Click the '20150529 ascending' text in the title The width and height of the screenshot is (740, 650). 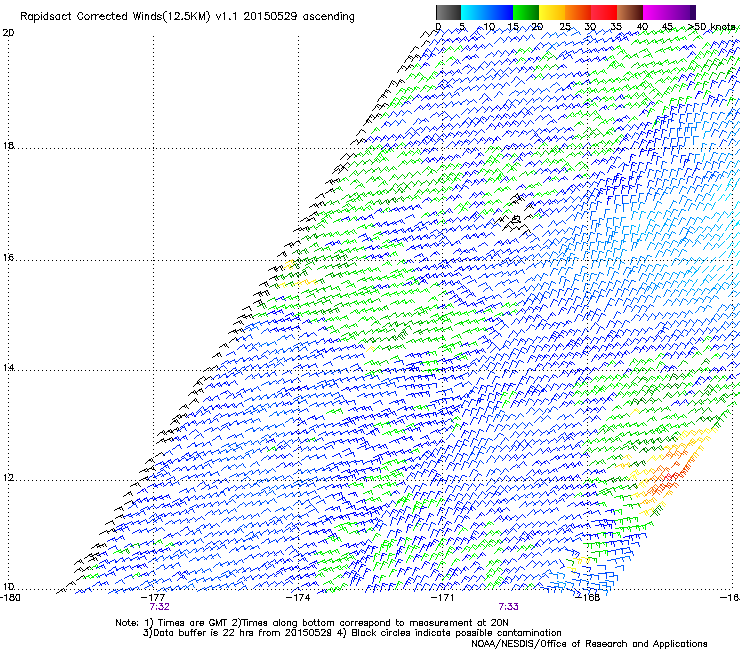click(x=299, y=17)
